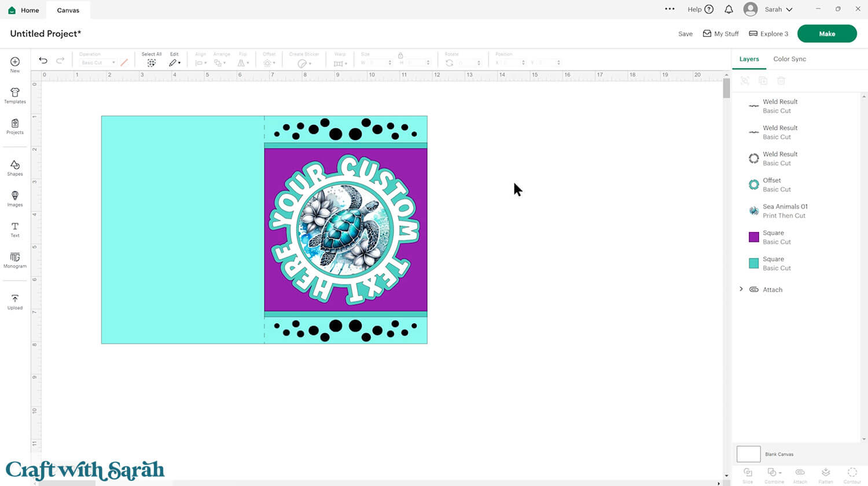Click the Rotate angle input field
Viewport: 868px width, 486px height.
point(469,62)
